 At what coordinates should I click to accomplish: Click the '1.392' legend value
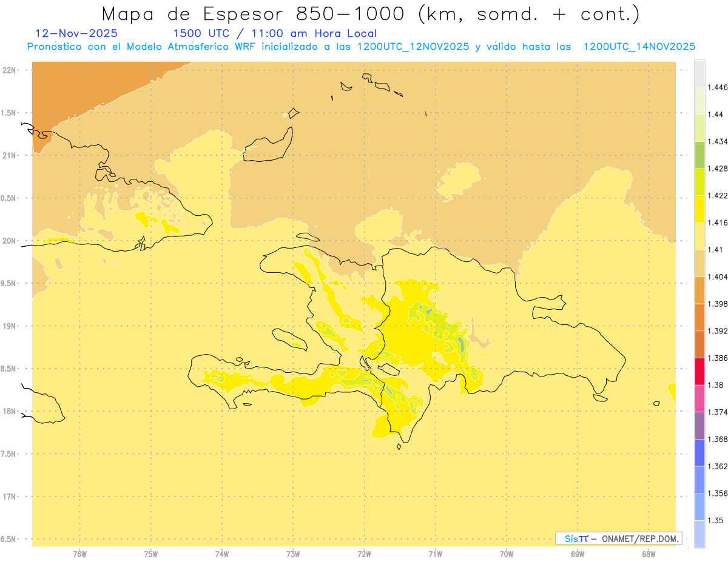point(718,331)
